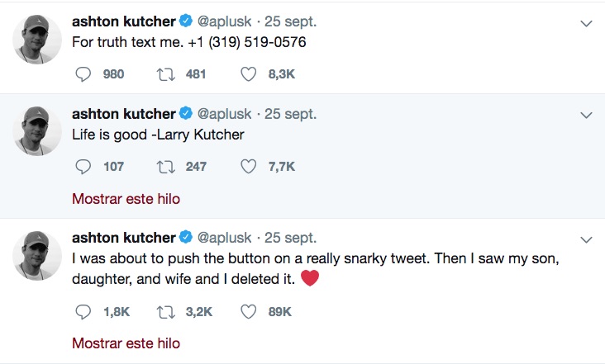Click verified badge on the first tweet
This screenshot has height=364, width=605.
pos(186,21)
